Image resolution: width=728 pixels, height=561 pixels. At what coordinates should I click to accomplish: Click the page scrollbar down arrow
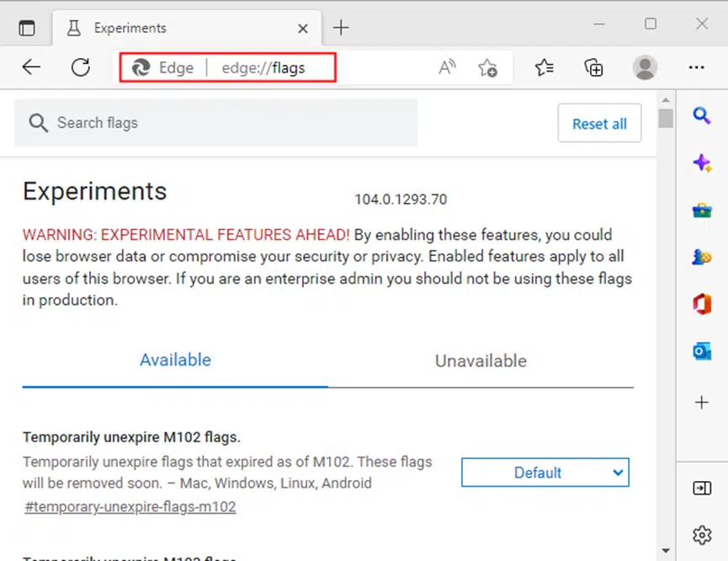tap(666, 551)
